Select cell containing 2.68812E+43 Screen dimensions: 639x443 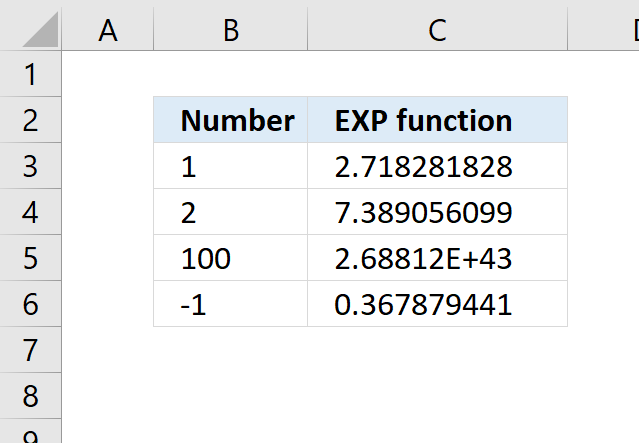pos(437,258)
